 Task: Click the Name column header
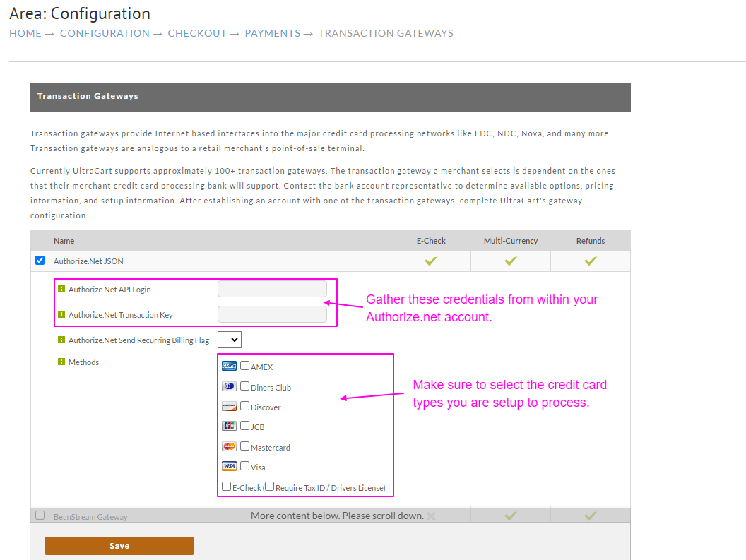point(64,241)
